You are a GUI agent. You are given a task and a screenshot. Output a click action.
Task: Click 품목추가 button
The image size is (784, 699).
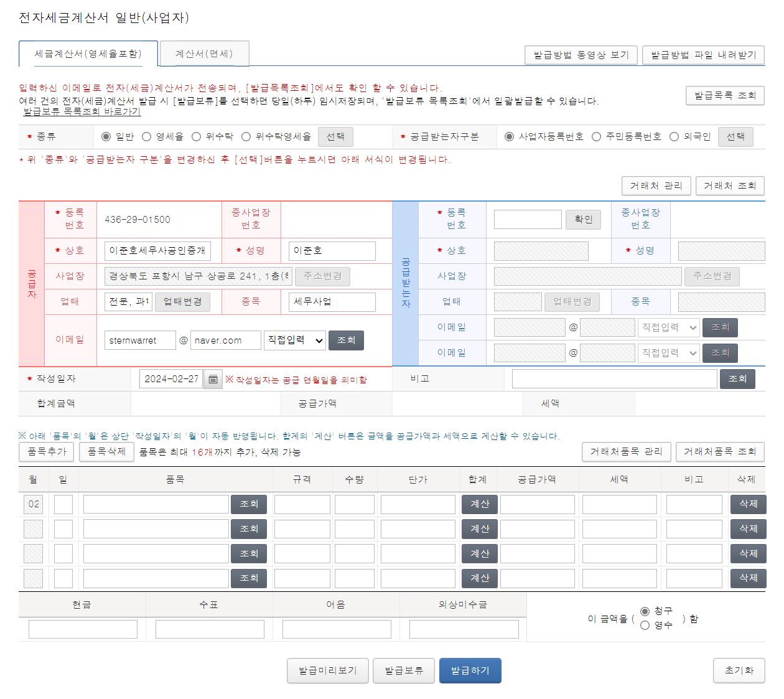tap(47, 451)
